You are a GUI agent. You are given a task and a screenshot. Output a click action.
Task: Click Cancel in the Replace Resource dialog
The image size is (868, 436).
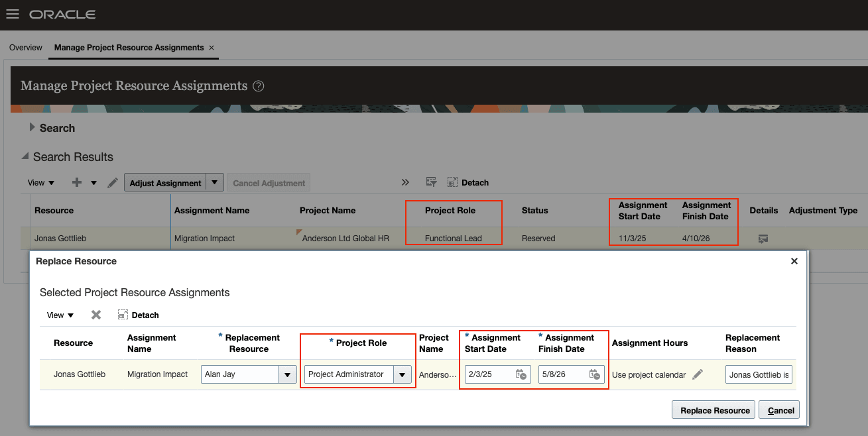tap(778, 409)
